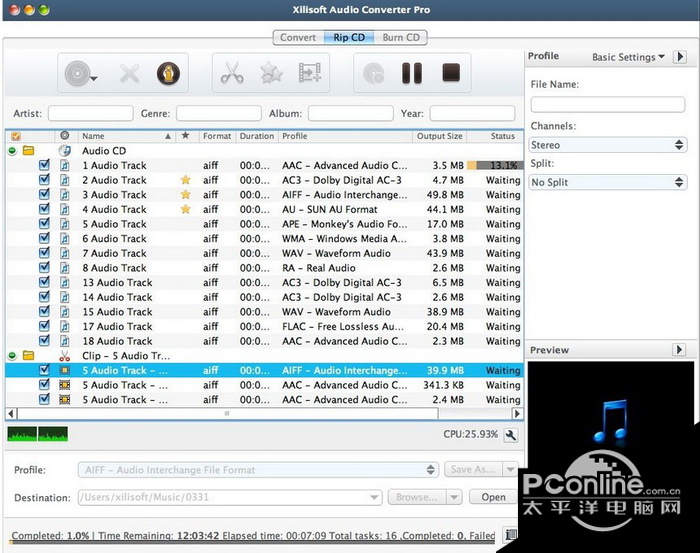
Task: Open the bottom Profile AIFF dropdown
Action: click(x=258, y=470)
